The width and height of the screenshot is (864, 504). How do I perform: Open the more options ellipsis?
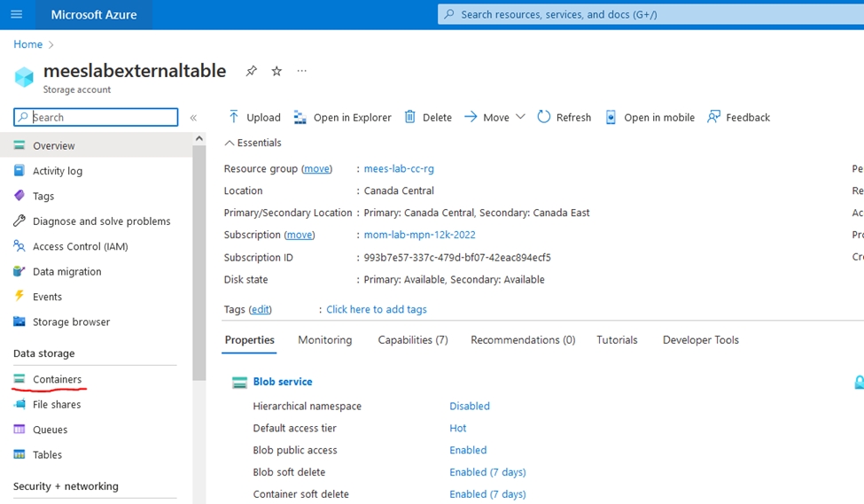[302, 71]
